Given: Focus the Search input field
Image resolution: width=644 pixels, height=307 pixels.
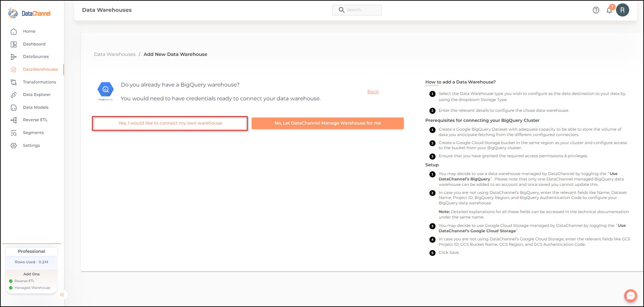Looking at the screenshot, I should click(x=357, y=10).
